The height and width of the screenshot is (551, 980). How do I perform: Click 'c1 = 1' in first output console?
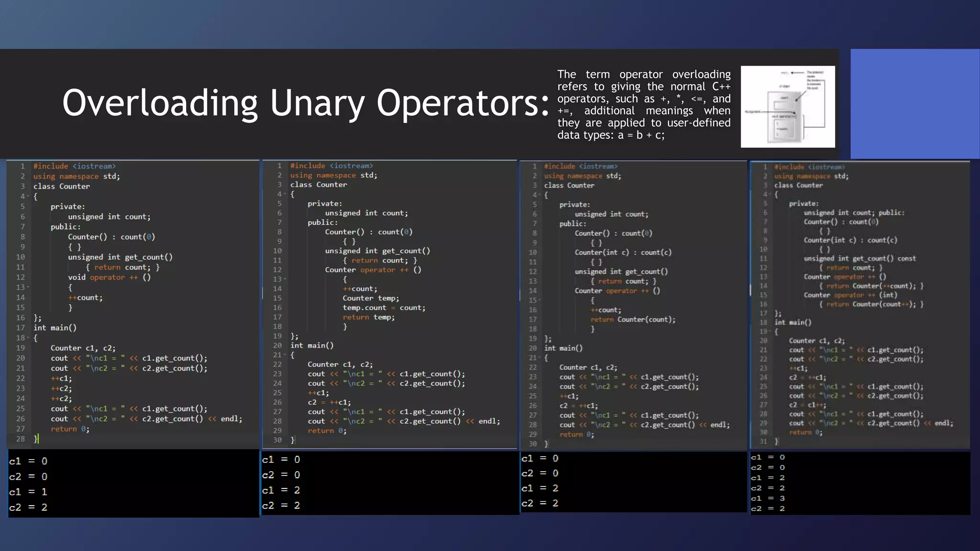pyautogui.click(x=28, y=492)
